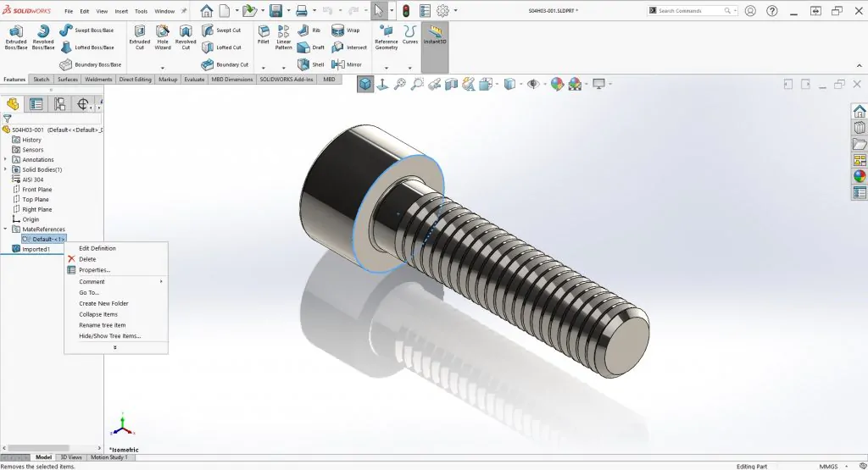This screenshot has height=470, width=868.
Task: Expand the Annotations tree item
Action: 6,159
